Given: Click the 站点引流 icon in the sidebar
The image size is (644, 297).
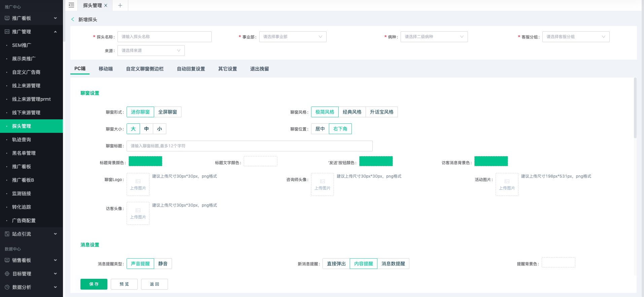Looking at the screenshot, I should point(7,234).
